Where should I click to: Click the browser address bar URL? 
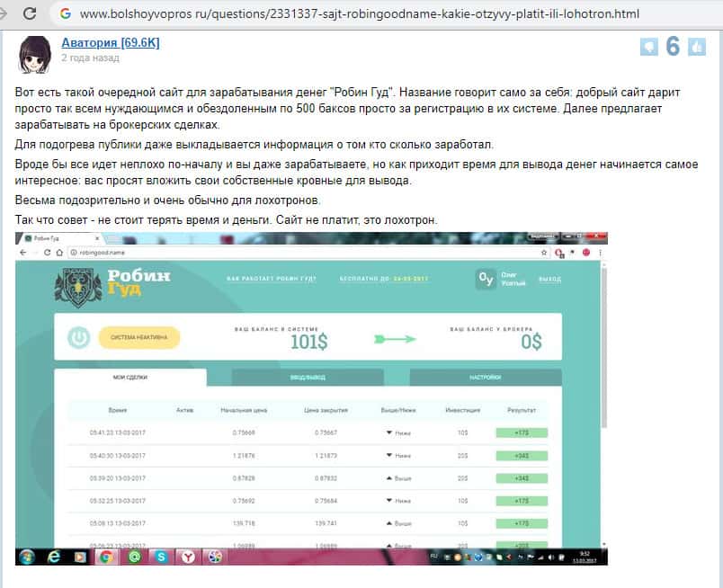(x=360, y=14)
